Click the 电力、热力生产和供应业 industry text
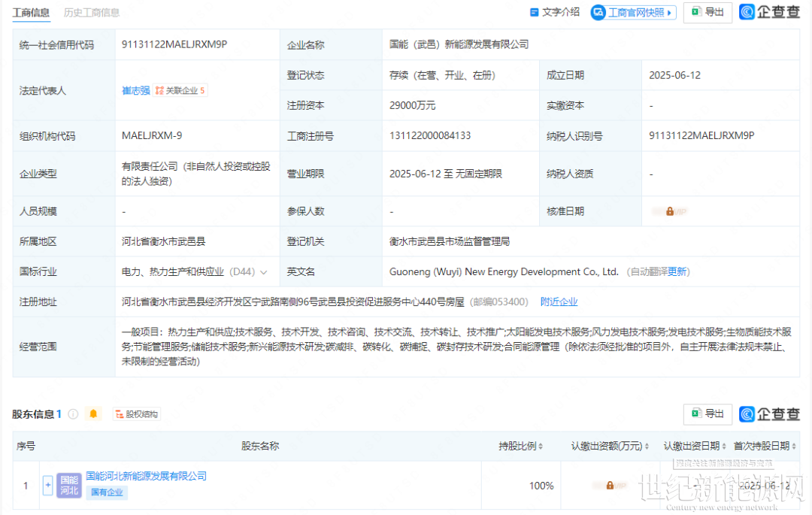Viewport: 812px width, 515px height. [173, 271]
